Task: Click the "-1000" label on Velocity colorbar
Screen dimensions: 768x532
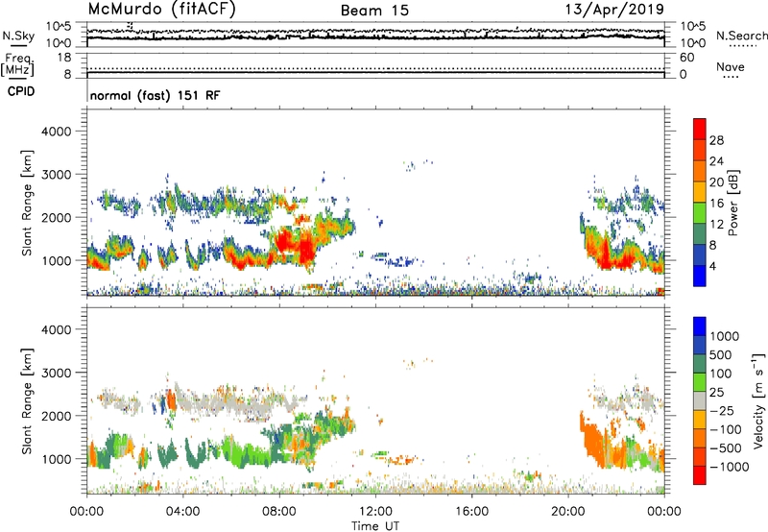Action: coord(729,467)
